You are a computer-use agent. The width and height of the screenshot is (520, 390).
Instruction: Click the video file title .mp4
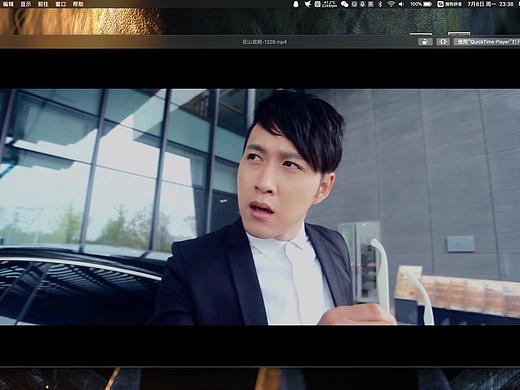264,42
